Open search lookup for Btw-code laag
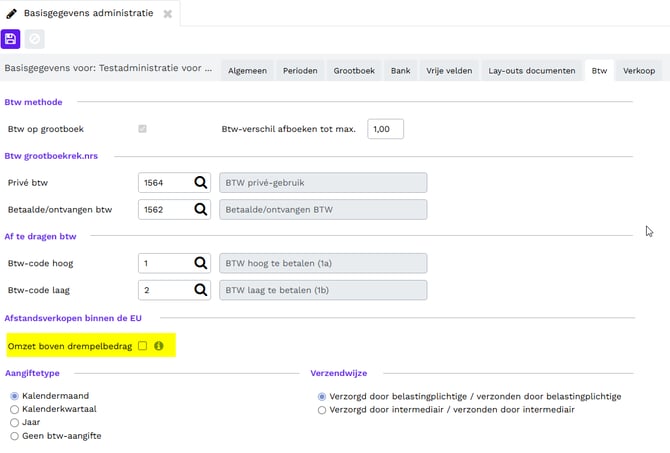This screenshot has height=453, width=670. pyautogui.click(x=200, y=290)
